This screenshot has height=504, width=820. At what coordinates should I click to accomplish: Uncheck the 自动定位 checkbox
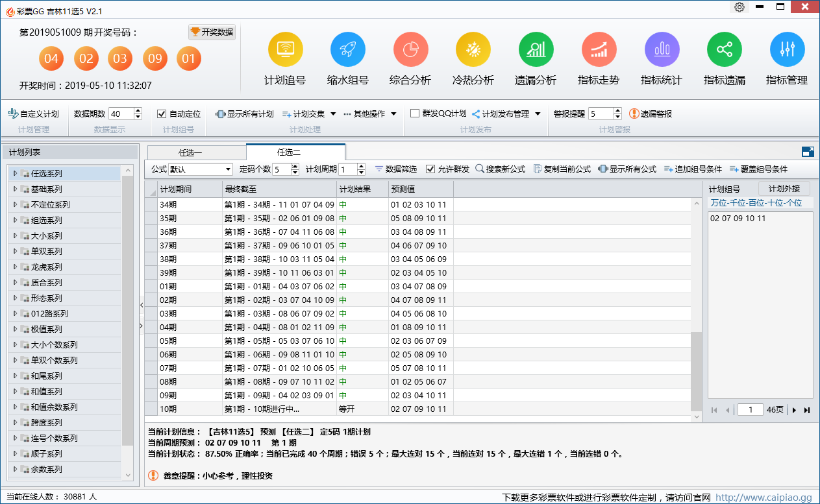point(162,114)
